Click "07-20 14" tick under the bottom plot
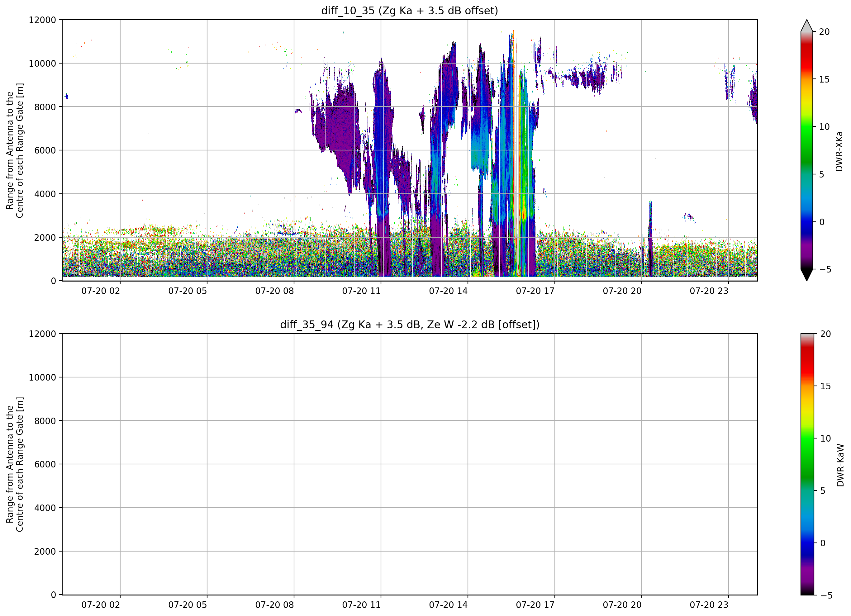The image size is (851, 616). (448, 605)
